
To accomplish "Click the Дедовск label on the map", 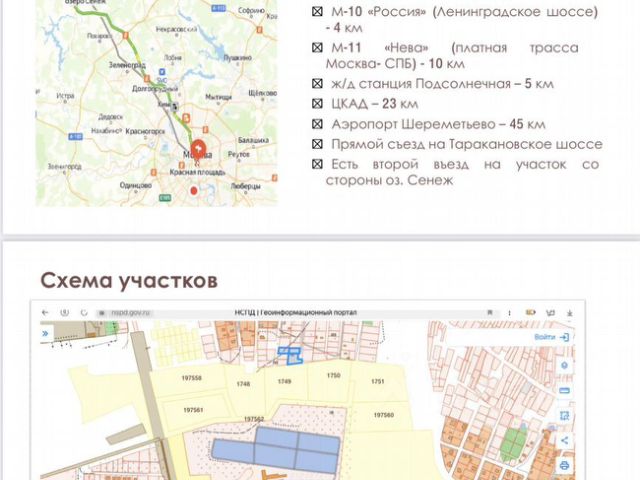I will [x=110, y=117].
